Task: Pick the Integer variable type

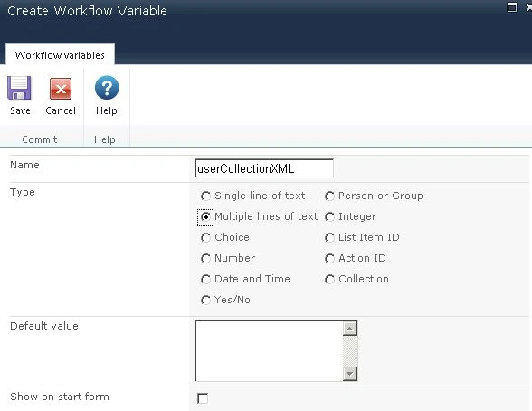Action: click(329, 217)
